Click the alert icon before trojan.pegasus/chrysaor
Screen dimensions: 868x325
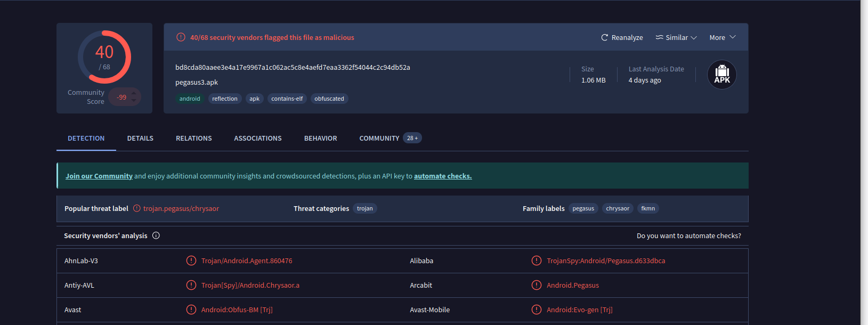[x=137, y=208]
